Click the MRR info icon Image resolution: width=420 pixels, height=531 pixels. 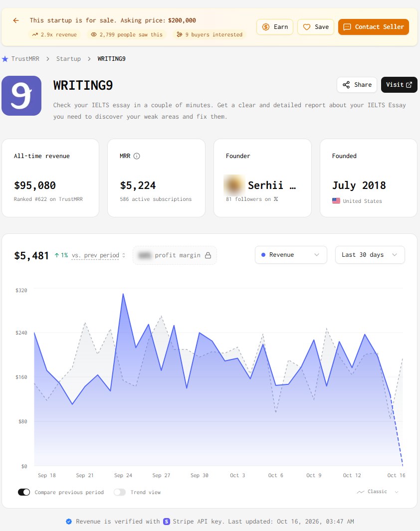pyautogui.click(x=137, y=156)
